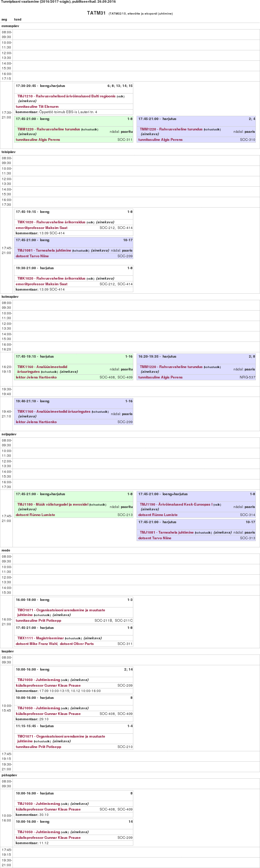The width and height of the screenshot is (260, 868).
Task: Open TMM1220 in Monday's SOC-311 lecture block
Action: [x=49, y=130]
